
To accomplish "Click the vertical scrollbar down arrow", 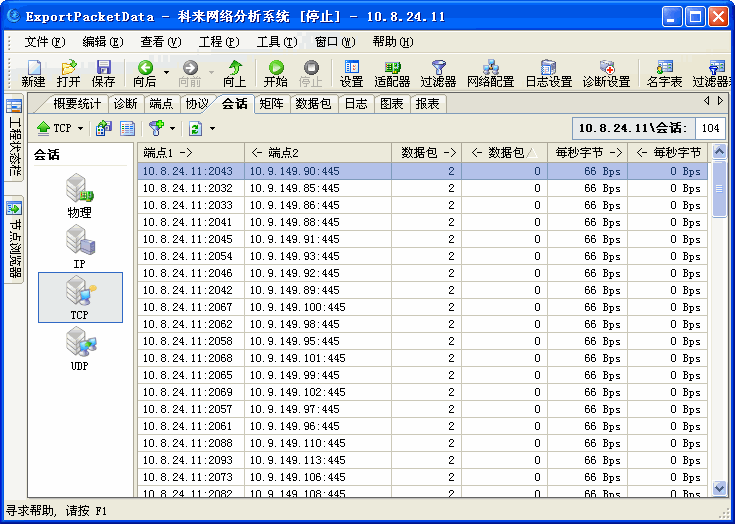I will click(719, 488).
